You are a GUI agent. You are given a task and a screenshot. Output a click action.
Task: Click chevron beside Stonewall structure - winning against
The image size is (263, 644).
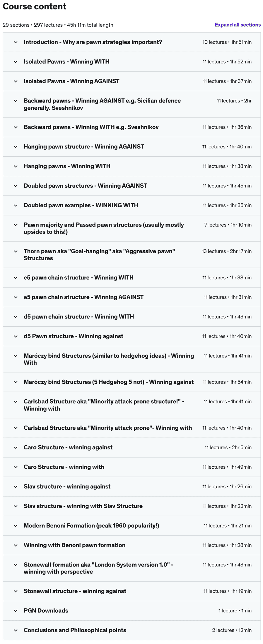16,591
